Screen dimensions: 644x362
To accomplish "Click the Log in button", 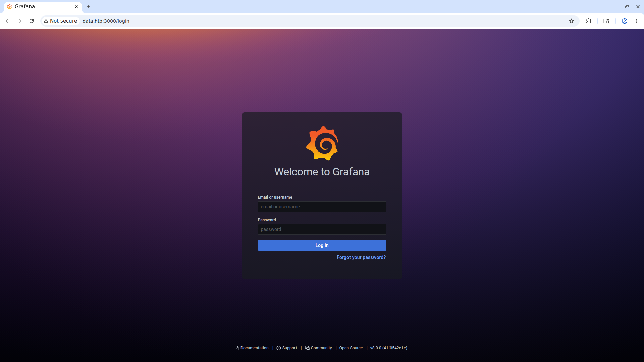I will click(x=322, y=245).
